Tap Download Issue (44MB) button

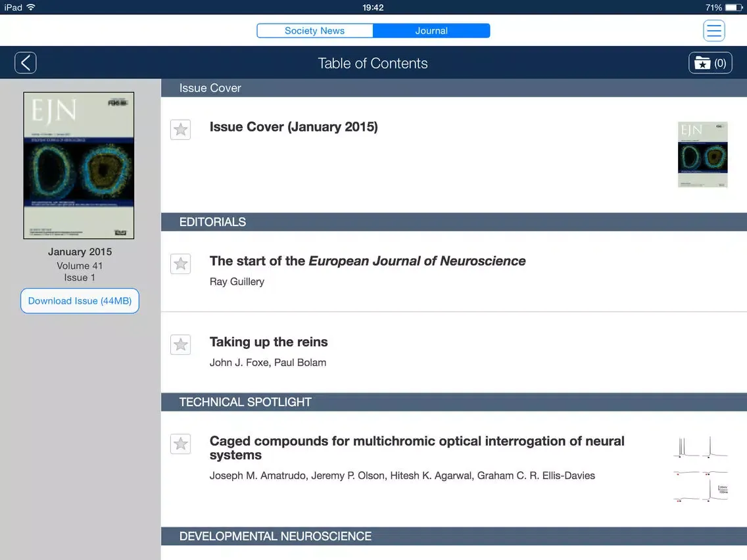click(x=80, y=301)
